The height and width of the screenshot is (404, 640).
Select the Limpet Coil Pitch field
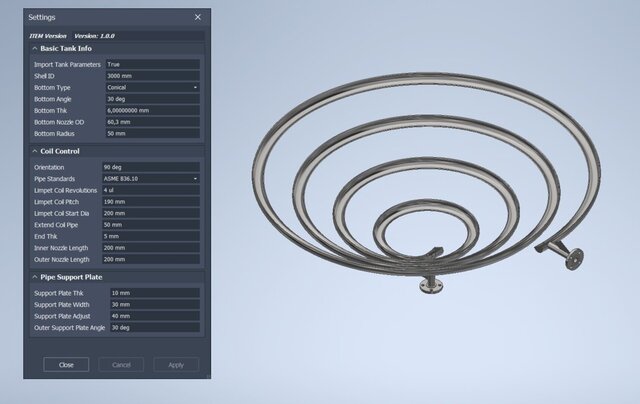[150, 201]
